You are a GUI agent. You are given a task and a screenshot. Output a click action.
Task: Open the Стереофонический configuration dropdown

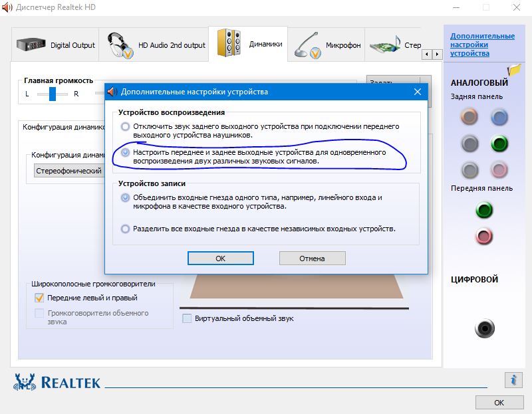(x=69, y=171)
